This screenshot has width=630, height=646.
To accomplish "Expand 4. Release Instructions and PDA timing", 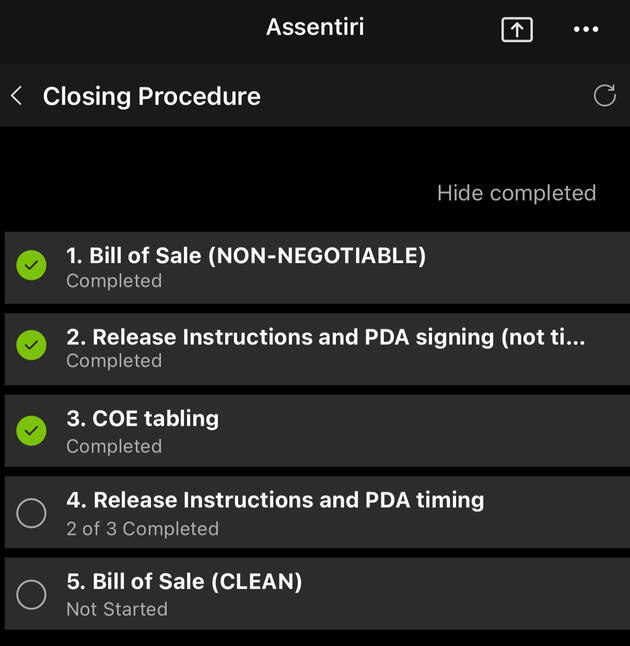I will point(275,500).
